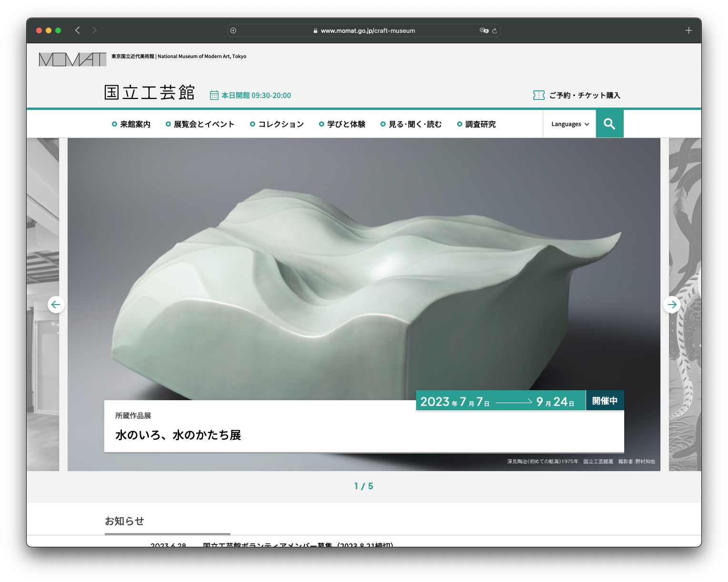Viewport: 728px width, 582px height.
Task: Open the 展覧会とイベント menu
Action: coord(200,124)
